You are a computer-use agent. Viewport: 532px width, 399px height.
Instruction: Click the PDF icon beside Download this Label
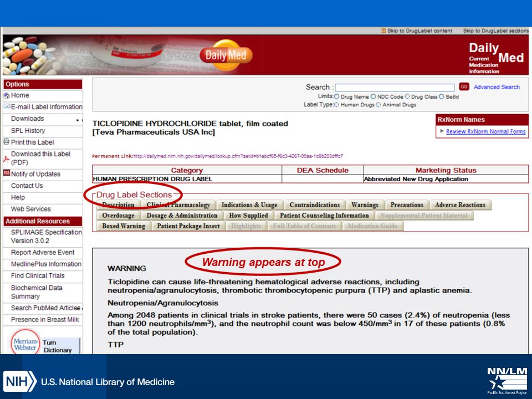pyautogui.click(x=7, y=158)
